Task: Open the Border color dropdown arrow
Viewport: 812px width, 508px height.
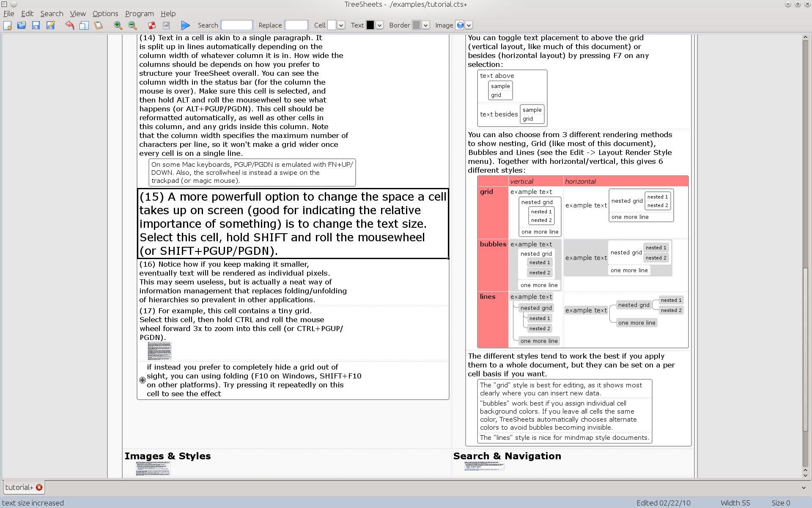Action: (x=425, y=25)
